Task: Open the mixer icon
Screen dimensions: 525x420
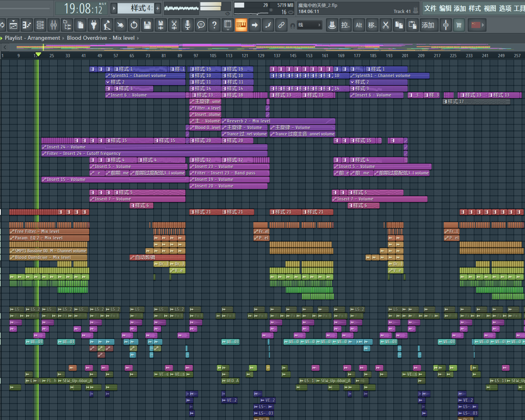Action: 54,25
